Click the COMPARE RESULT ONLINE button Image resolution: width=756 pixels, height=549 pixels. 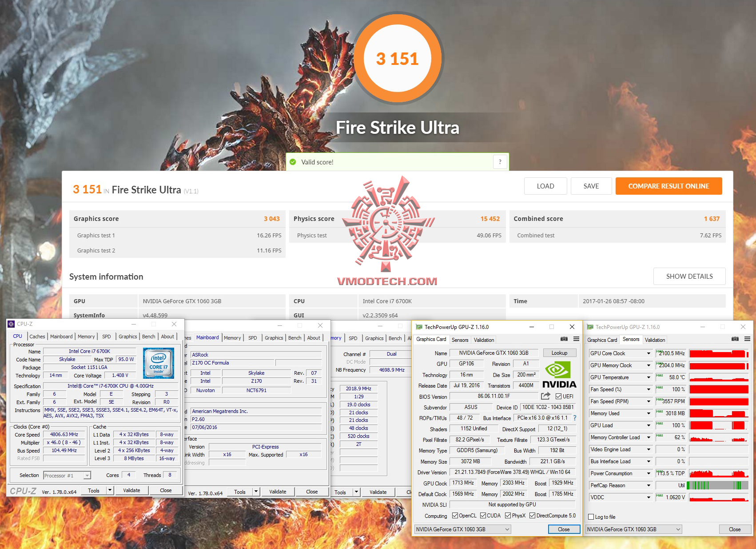tap(668, 186)
